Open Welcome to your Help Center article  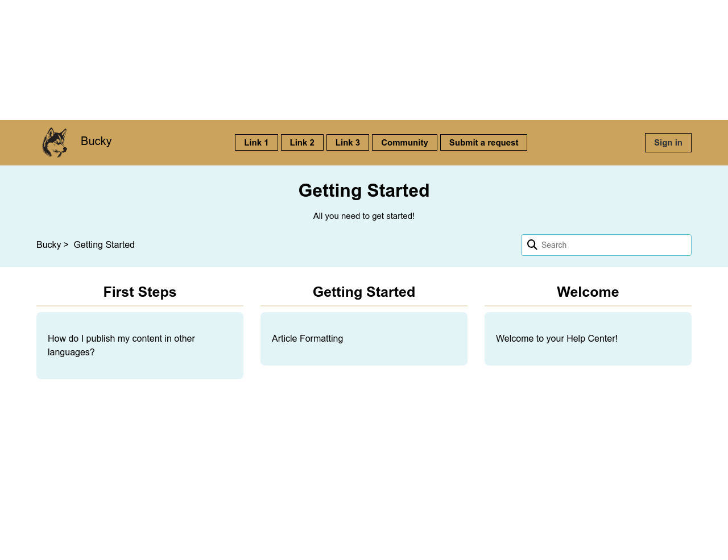click(x=556, y=338)
